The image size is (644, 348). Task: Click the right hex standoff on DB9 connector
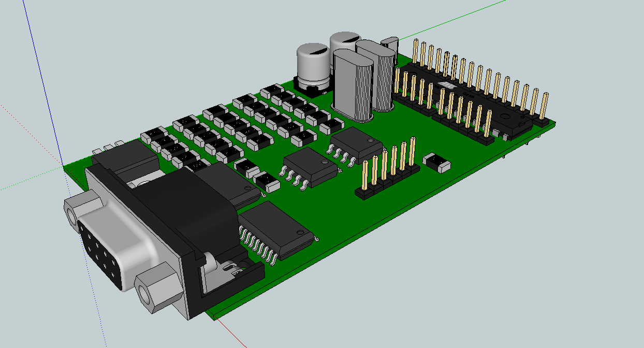click(x=155, y=290)
